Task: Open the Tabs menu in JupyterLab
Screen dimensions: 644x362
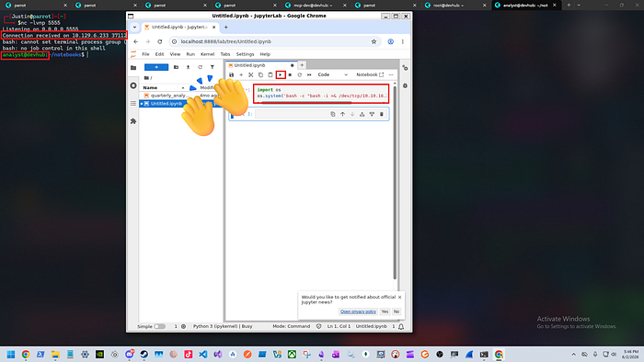Action: click(225, 54)
